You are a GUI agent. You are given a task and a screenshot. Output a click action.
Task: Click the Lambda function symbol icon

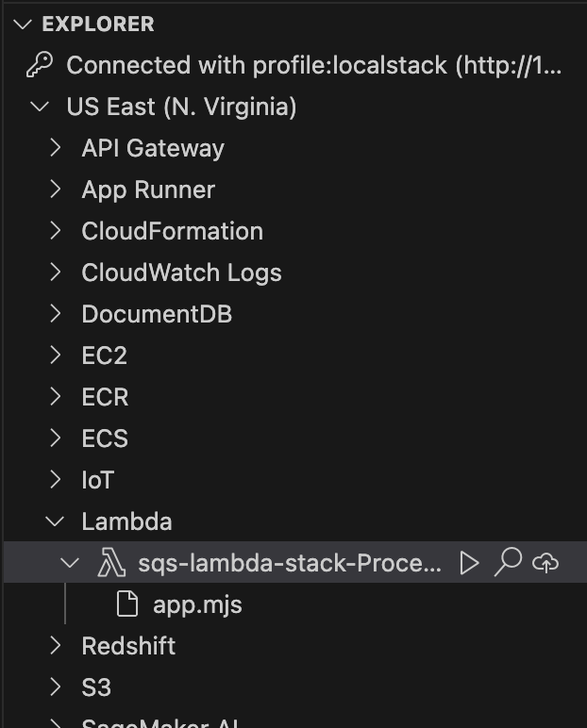click(111, 563)
